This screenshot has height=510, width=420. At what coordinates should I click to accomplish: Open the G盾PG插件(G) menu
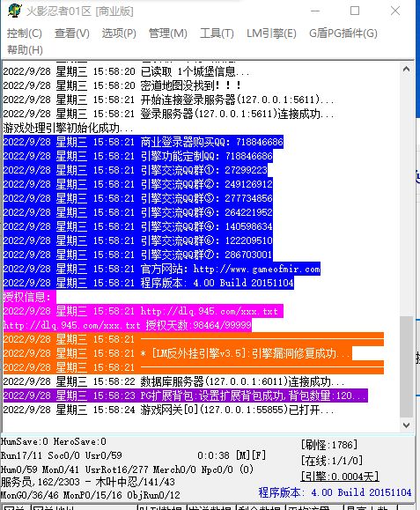pos(343,33)
